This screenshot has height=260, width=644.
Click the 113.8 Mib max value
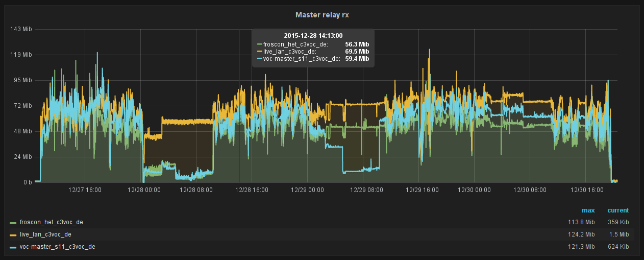pyautogui.click(x=583, y=222)
